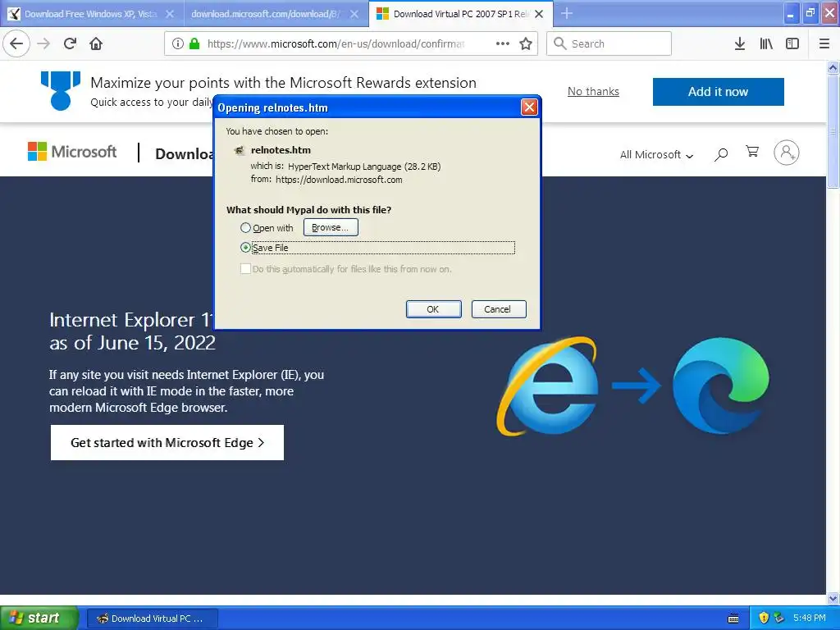This screenshot has height=630, width=840.
Task: Toggle the sidebar view icon
Action: pyautogui.click(x=792, y=43)
